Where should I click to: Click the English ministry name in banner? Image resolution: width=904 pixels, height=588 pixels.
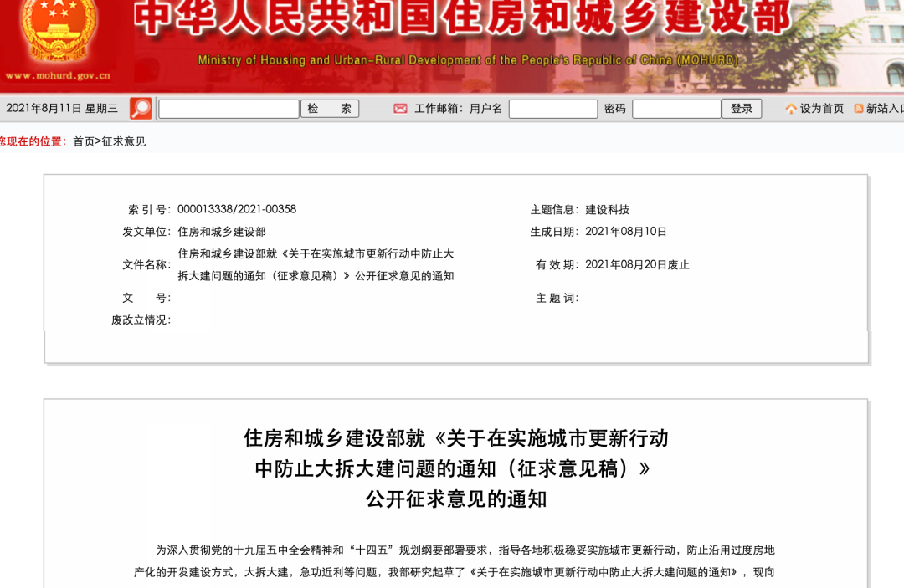(468, 60)
